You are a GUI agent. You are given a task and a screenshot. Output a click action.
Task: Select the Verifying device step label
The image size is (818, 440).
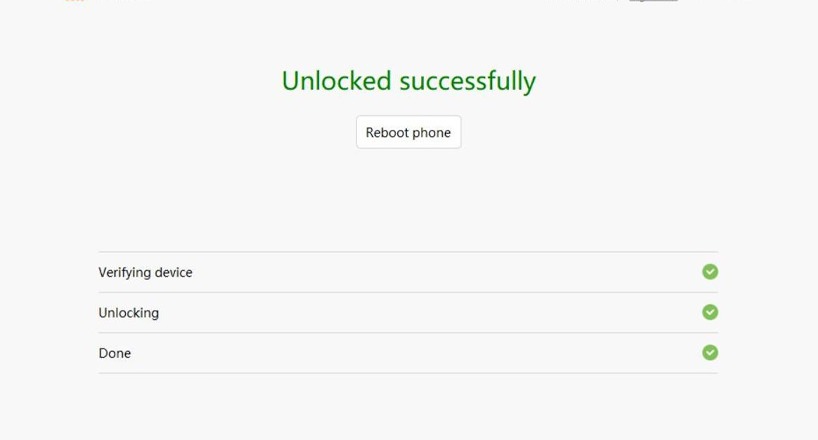click(145, 272)
